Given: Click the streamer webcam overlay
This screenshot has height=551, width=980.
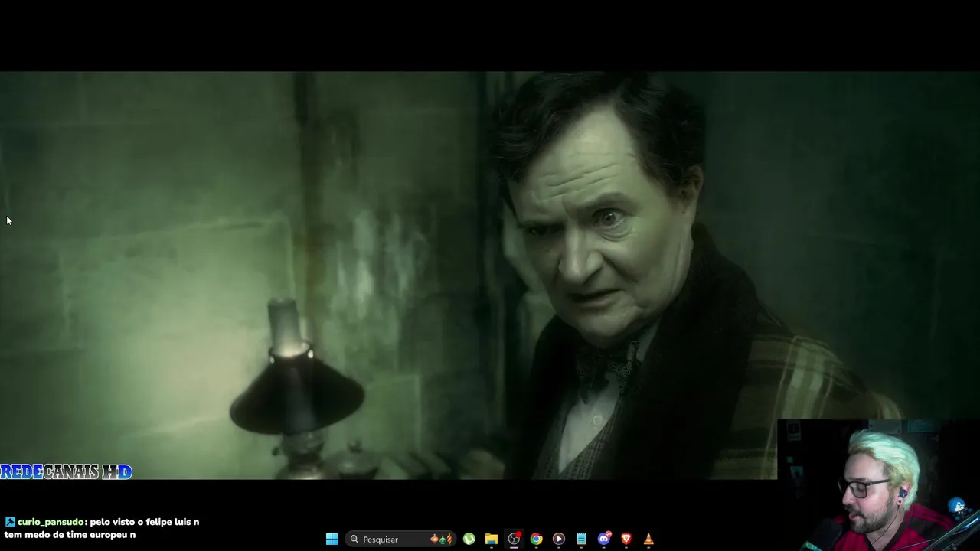Looking at the screenshot, I should [878, 485].
